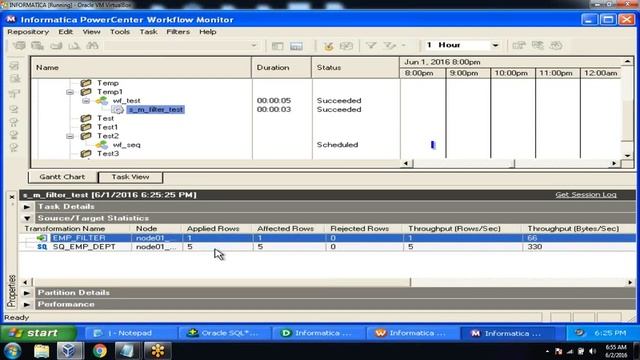640x360 pixels.
Task: Click the session icon beside s_m_filter_test
Action: click(x=118, y=109)
